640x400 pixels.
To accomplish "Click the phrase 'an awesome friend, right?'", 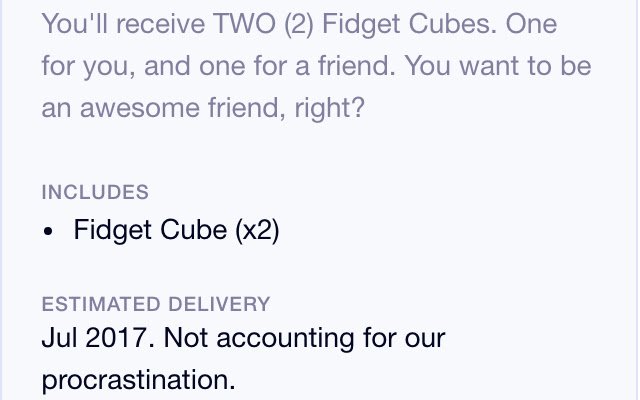I will 203,109.
